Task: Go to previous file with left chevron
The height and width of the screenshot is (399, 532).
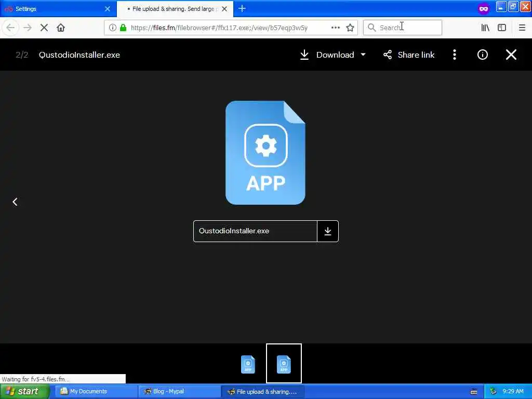Action: pyautogui.click(x=15, y=202)
